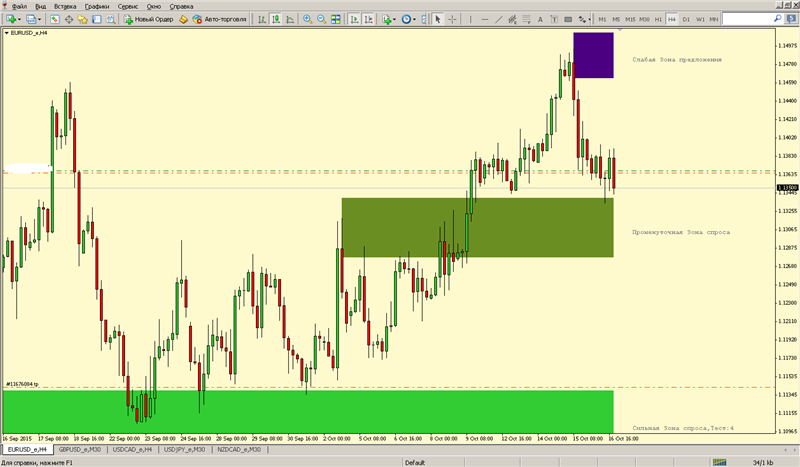Tile chart windows icon
The width and height of the screenshot is (800, 467).
pos(335,19)
